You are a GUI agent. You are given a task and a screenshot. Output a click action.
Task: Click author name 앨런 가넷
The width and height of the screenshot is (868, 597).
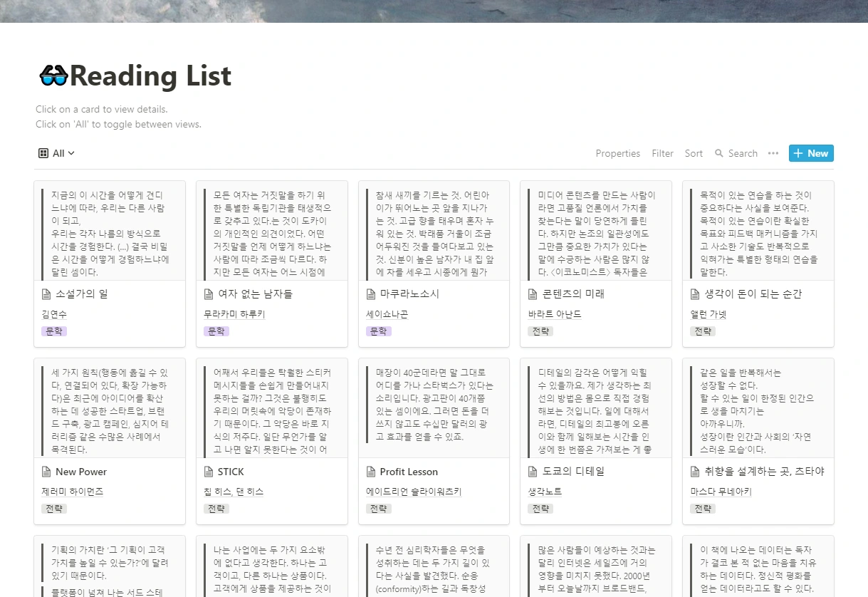click(x=708, y=314)
